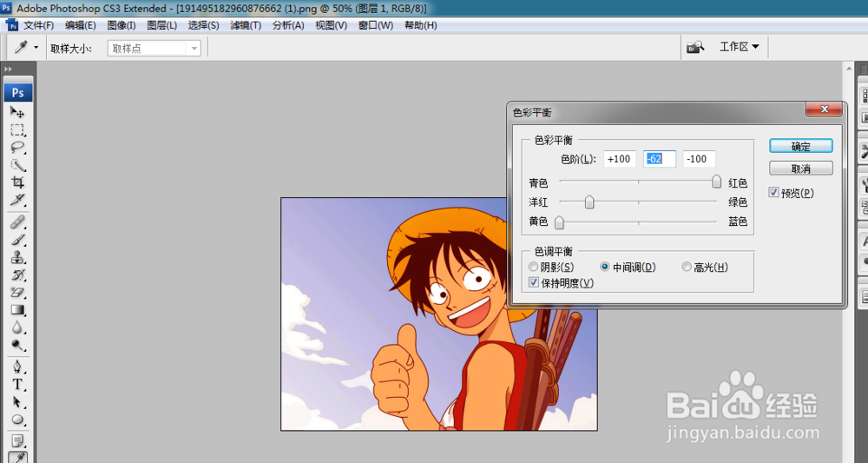This screenshot has width=868, height=463.
Task: Click the Ps application icon beside 文件 menu
Action: point(12,25)
